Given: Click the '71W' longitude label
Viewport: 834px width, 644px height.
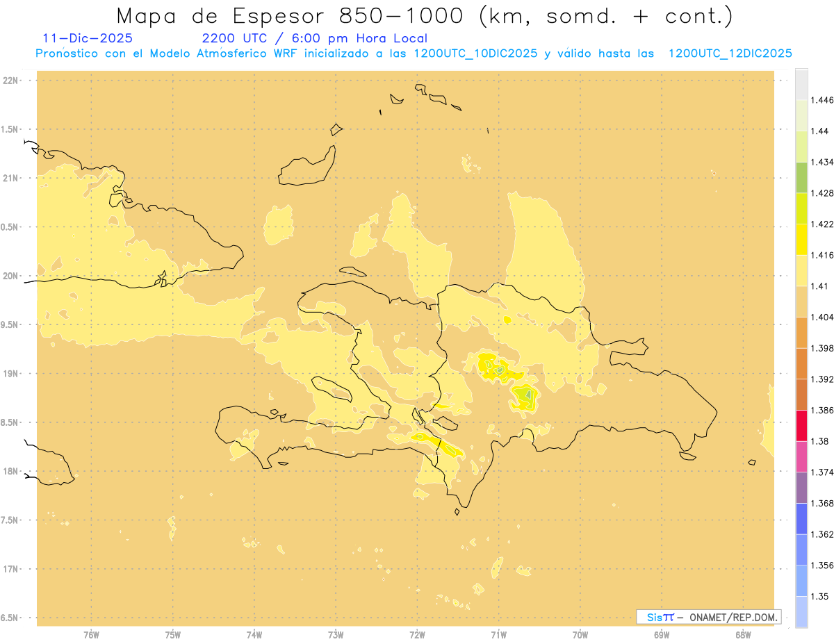Looking at the screenshot, I should pos(498,634).
